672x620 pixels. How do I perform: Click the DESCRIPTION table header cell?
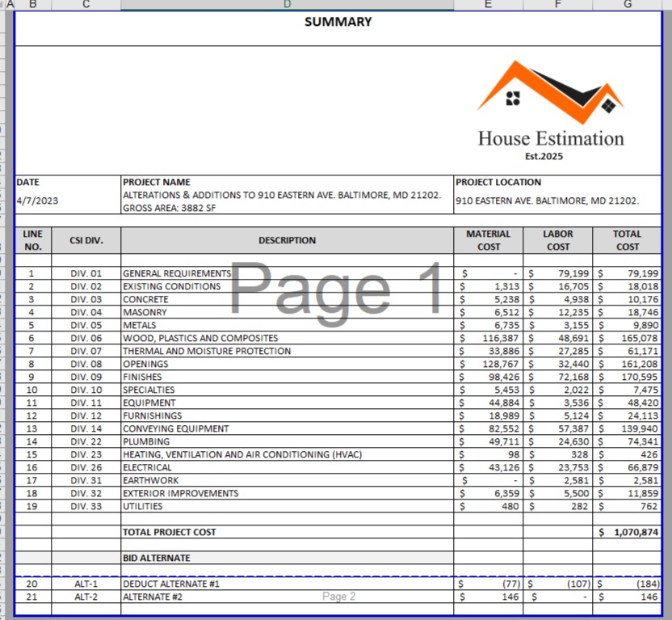click(x=287, y=240)
